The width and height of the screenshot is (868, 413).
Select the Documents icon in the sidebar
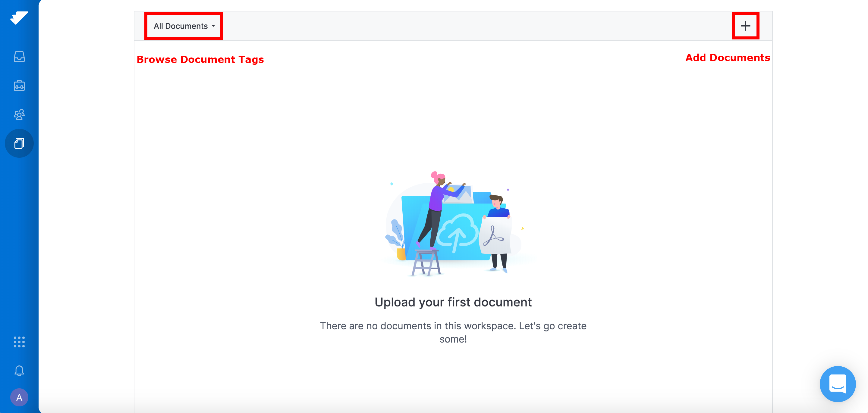click(19, 143)
